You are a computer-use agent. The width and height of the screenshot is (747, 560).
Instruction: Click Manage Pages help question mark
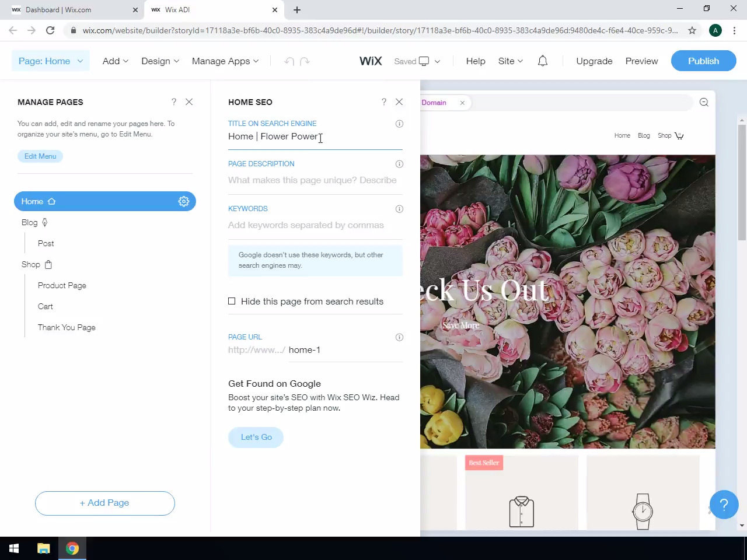[174, 102]
